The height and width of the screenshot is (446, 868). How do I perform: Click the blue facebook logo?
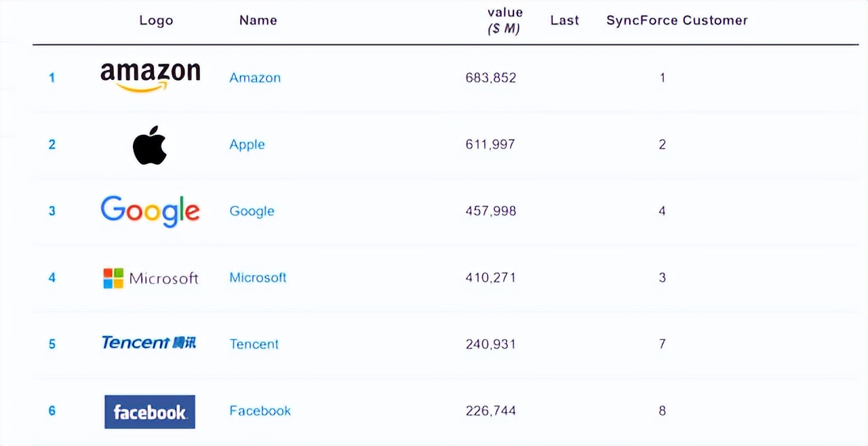(x=150, y=411)
